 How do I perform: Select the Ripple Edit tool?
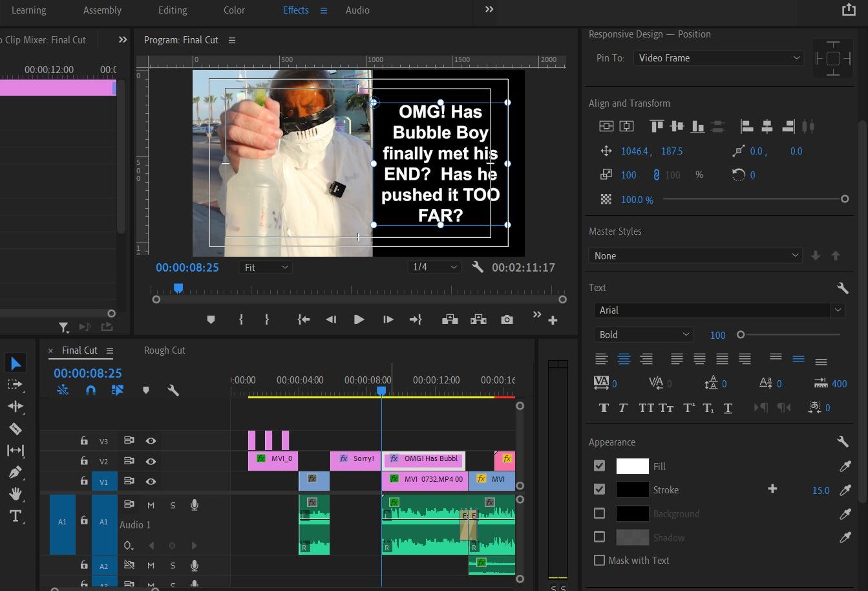coord(16,406)
